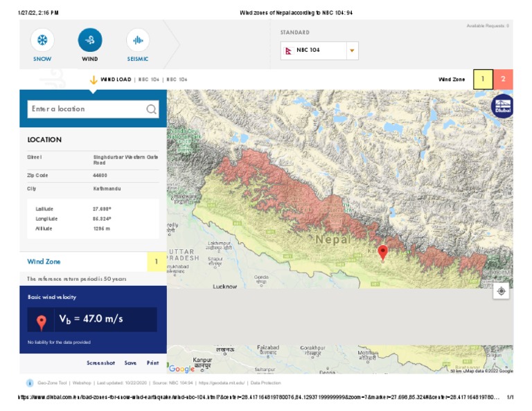The width and height of the screenshot is (532, 411).
Task: Click the red Kathmandu map marker
Action: coord(382,252)
